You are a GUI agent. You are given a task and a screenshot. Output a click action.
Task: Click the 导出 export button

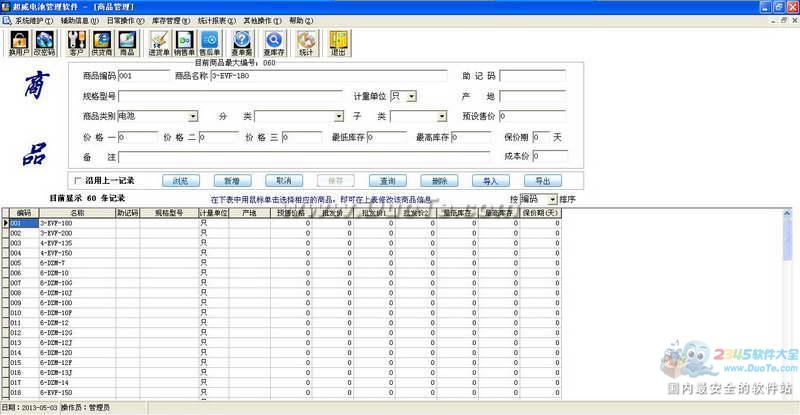[x=543, y=181]
